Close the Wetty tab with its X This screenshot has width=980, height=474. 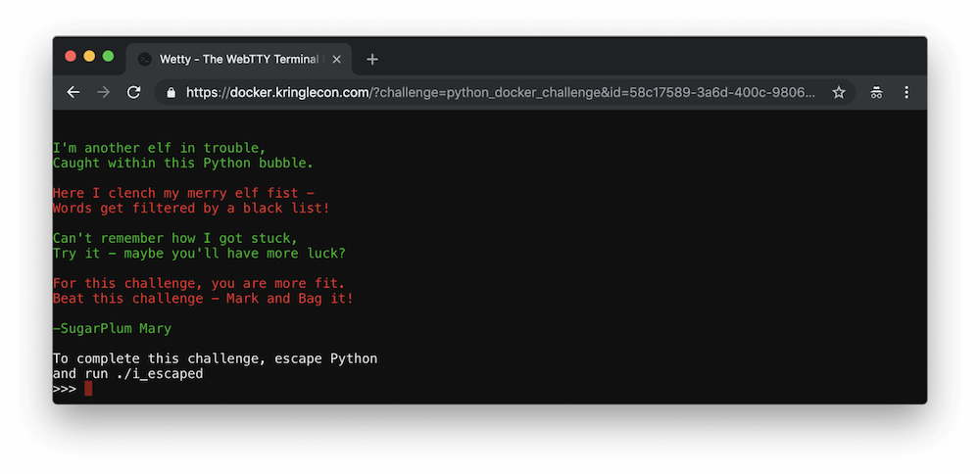point(336,60)
